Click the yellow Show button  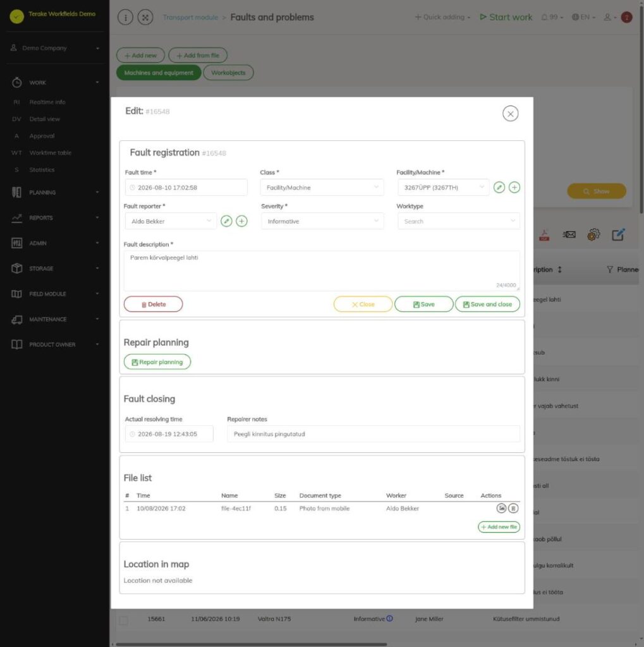pos(597,191)
